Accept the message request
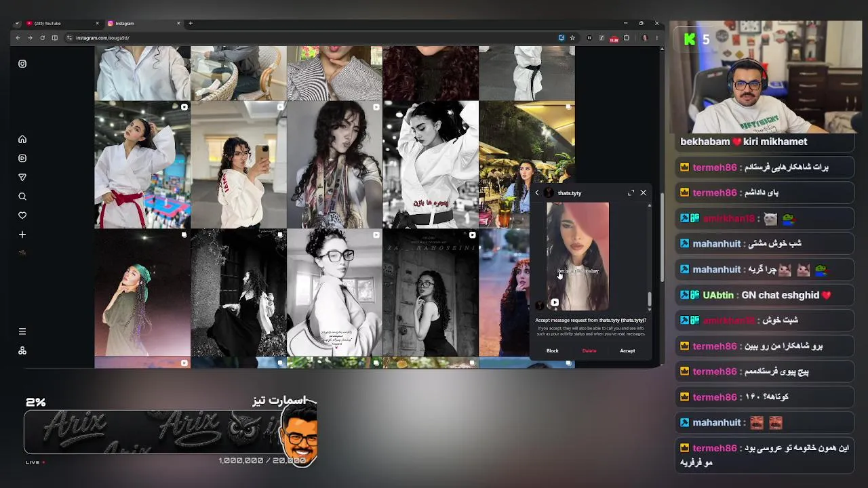Screen dimensions: 868x488 (x=627, y=351)
